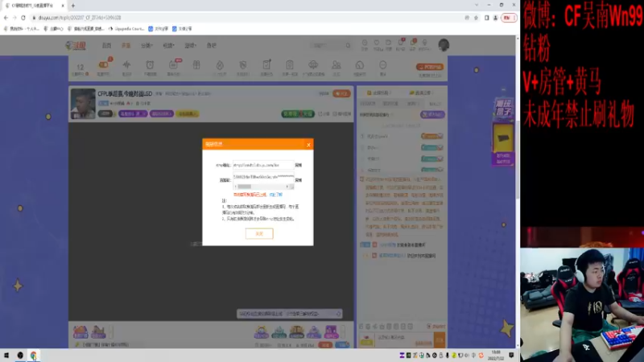Click the orange send button in chat

[440, 339]
